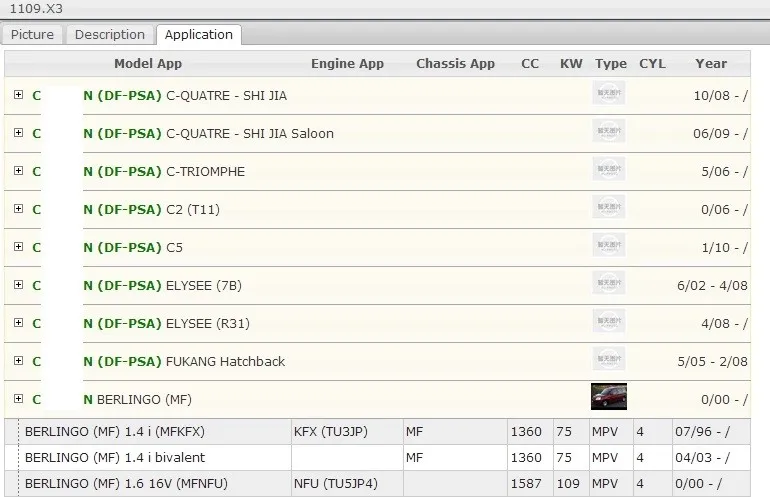Click the KFX (TU3JP) engine cell
Screen dimensions: 770x497
(x=347, y=432)
